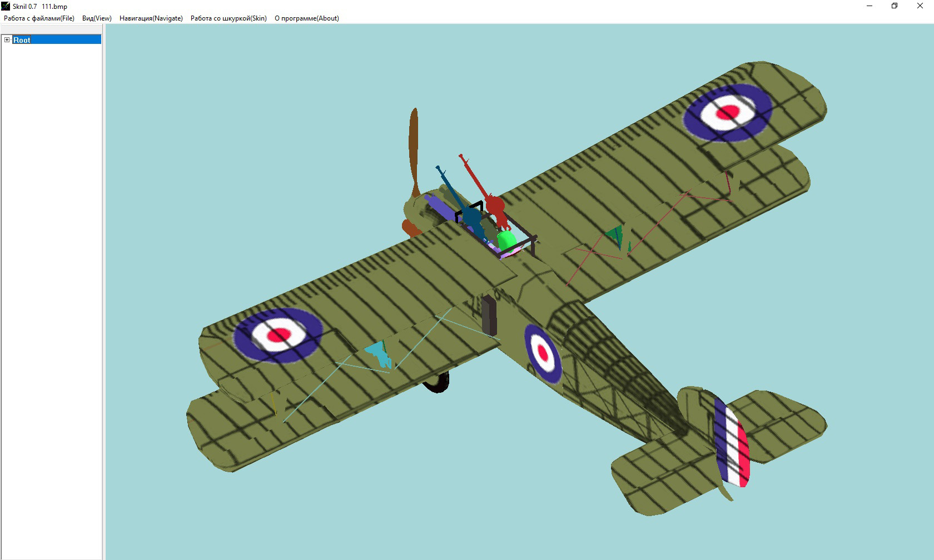Open the Работа с файлами (File) menu
The width and height of the screenshot is (934, 560).
pos(39,18)
